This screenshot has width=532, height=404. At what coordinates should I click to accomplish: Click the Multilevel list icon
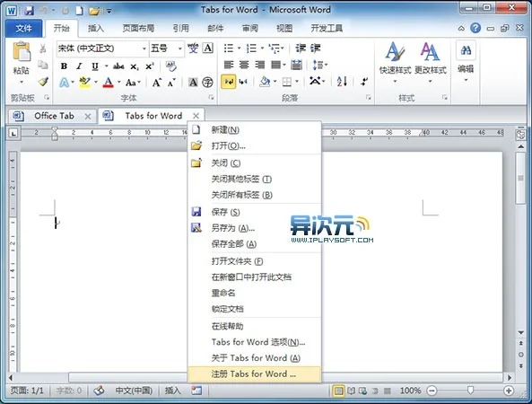click(275, 48)
